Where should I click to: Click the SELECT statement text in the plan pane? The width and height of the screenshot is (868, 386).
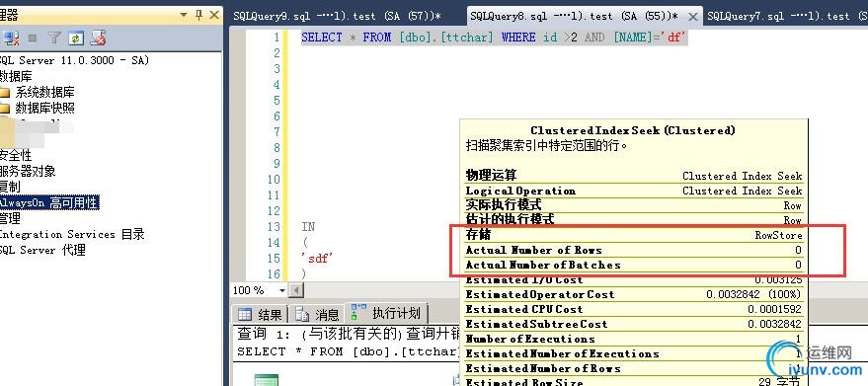pos(349,351)
